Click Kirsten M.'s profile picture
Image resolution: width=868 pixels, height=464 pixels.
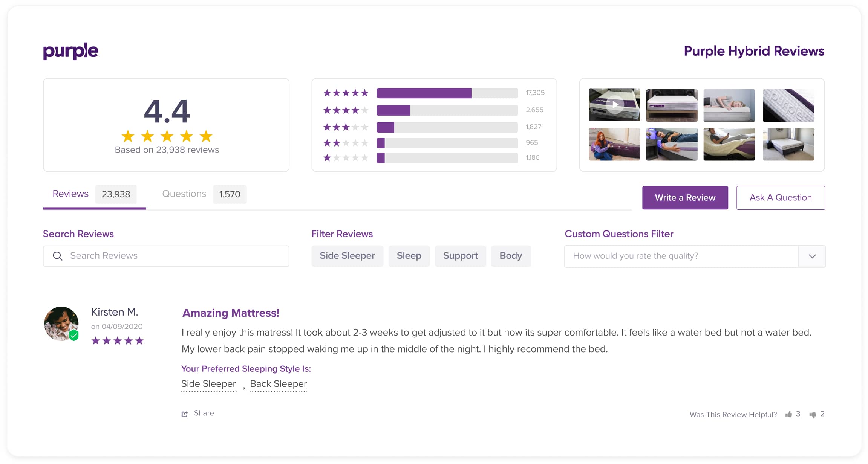click(x=61, y=324)
